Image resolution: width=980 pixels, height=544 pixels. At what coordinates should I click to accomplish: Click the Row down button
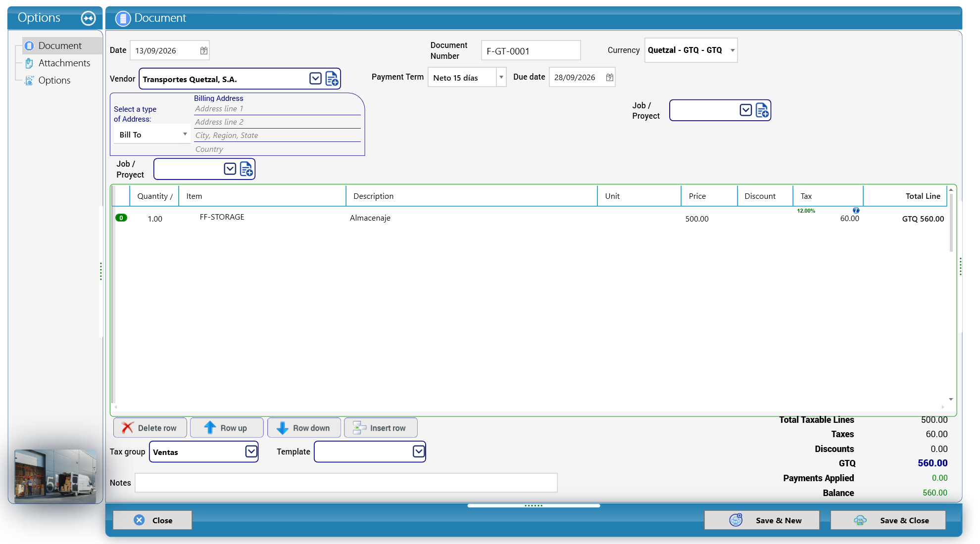click(304, 428)
